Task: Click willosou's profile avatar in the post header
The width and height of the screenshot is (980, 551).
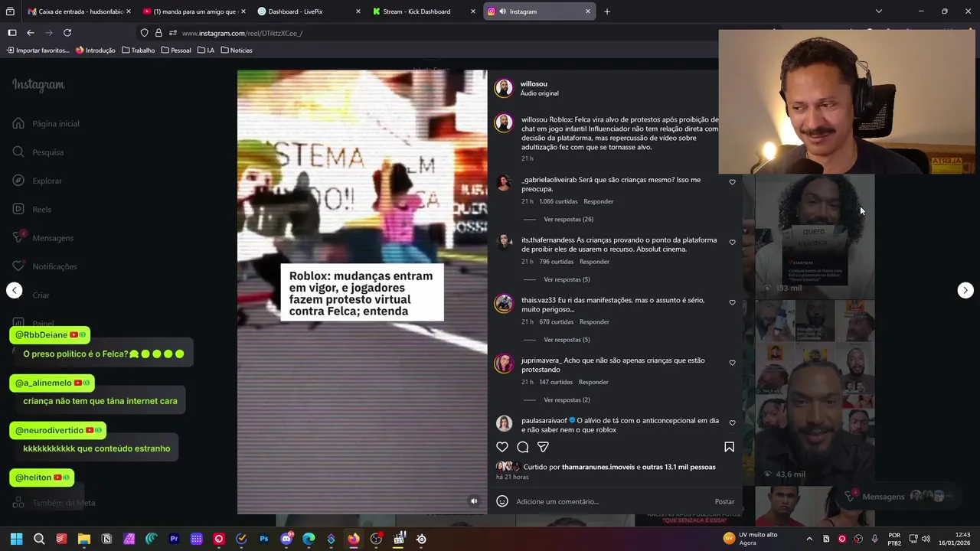Action: click(x=504, y=88)
